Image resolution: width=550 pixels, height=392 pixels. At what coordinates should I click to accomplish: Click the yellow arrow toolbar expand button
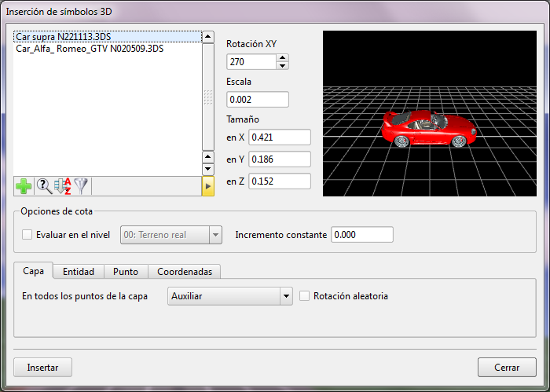[x=208, y=186]
